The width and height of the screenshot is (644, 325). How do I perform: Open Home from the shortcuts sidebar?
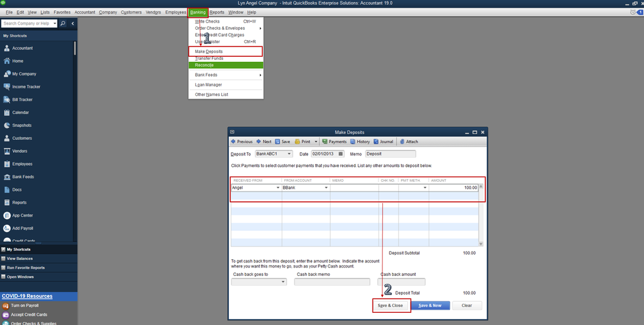pos(17,61)
